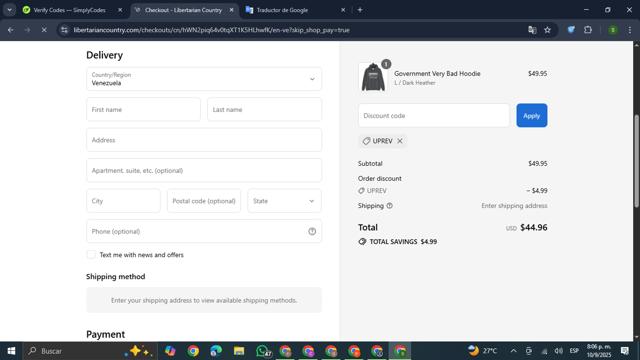The width and height of the screenshot is (640, 360).
Task: Open the Google Translate page icon
Action: pos(532,30)
